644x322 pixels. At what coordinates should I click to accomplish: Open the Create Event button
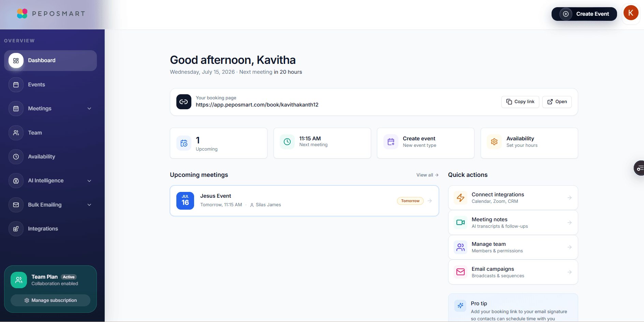click(x=584, y=14)
